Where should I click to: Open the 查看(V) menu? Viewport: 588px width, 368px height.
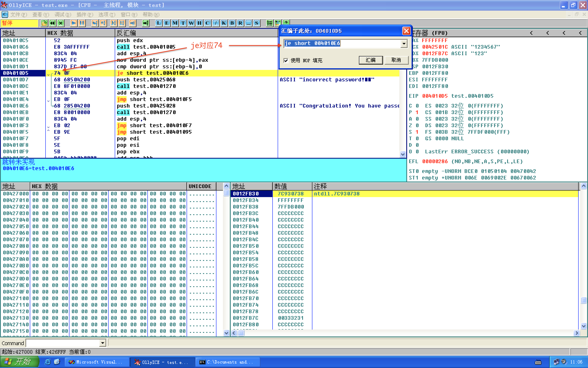tap(41, 15)
